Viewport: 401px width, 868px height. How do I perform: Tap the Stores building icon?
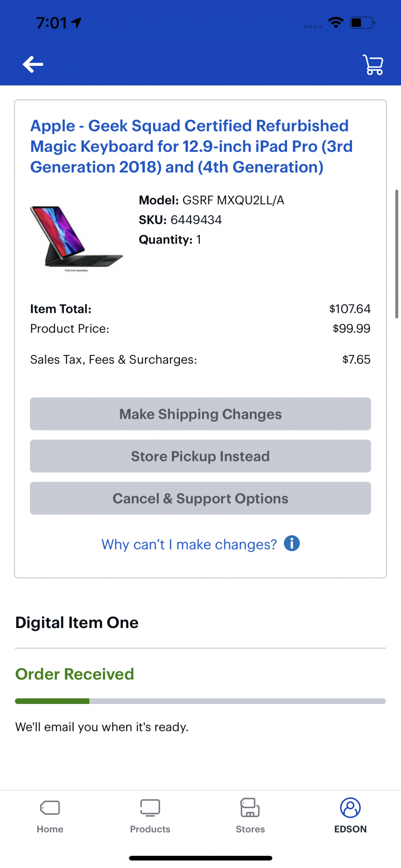pos(250,808)
